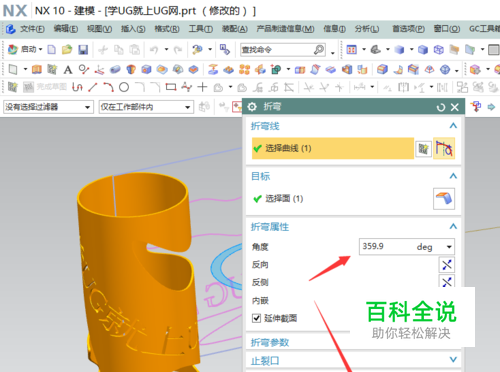
Task: Open the 窗口(O) menu
Action: (447, 29)
